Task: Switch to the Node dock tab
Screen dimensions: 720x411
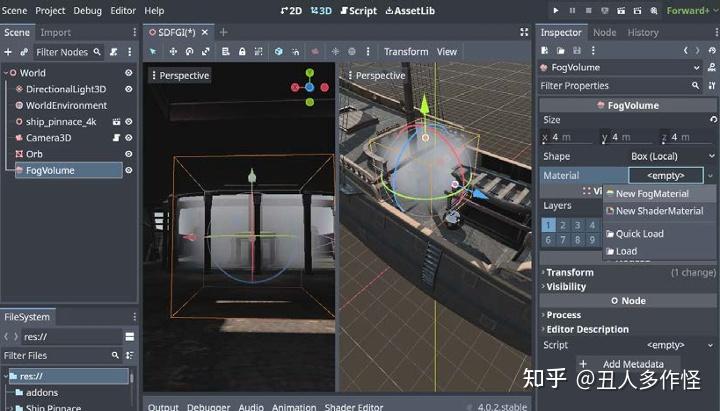Action: (604, 33)
